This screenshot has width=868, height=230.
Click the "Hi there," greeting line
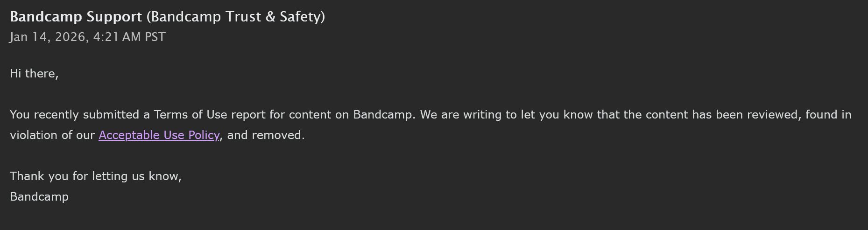click(34, 74)
